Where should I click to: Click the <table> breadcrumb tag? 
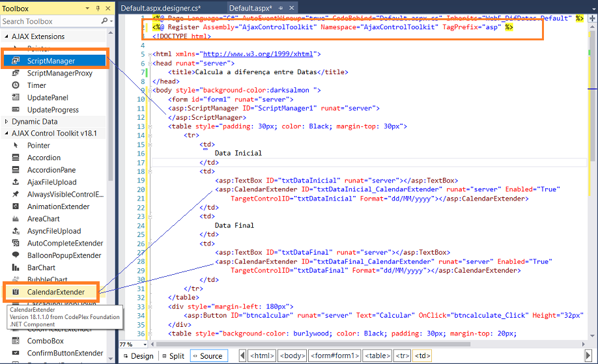coord(378,356)
